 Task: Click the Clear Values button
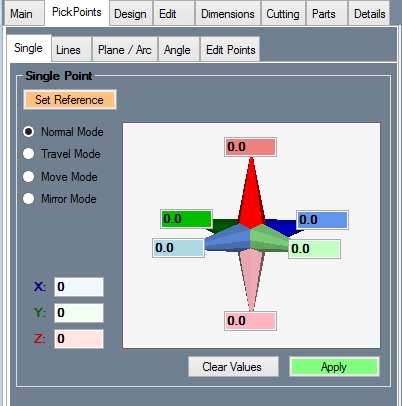pyautogui.click(x=233, y=367)
